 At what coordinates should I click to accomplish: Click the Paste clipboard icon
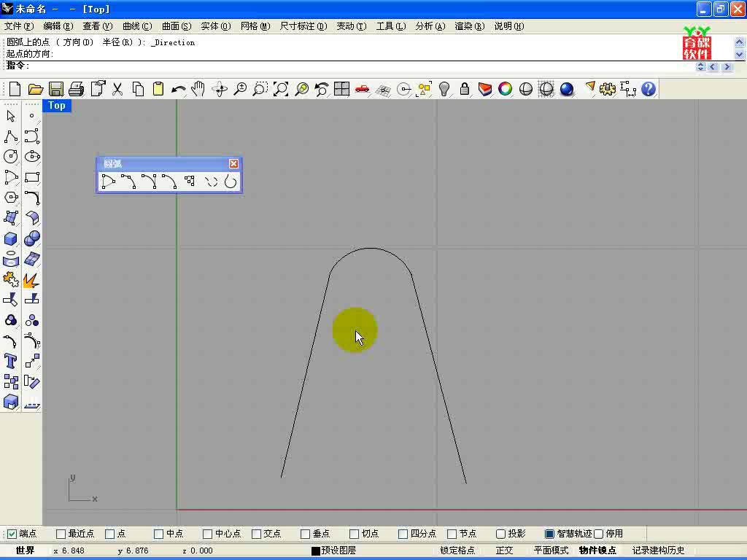click(158, 89)
